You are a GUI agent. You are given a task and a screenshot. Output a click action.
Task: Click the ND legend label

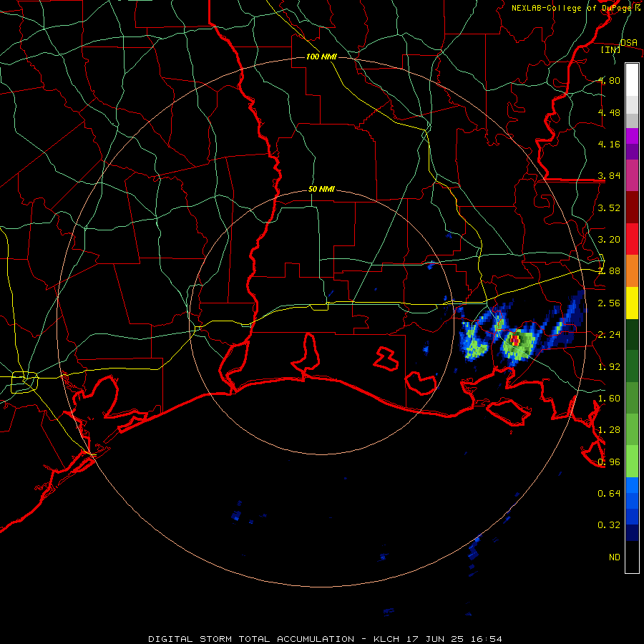pyautogui.click(x=615, y=557)
